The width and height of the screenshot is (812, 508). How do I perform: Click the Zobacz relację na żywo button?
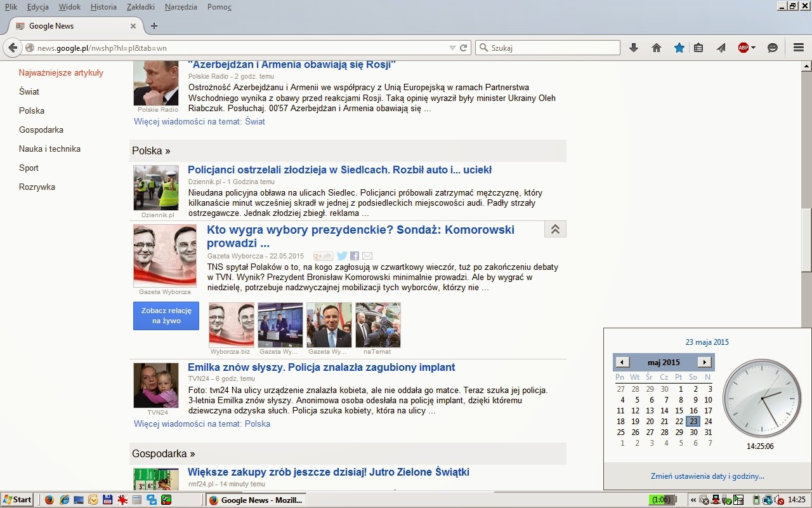coord(166,316)
